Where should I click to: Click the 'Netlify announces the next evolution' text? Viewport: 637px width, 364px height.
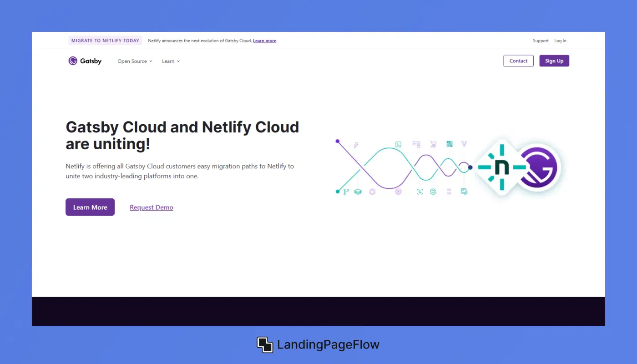point(200,41)
